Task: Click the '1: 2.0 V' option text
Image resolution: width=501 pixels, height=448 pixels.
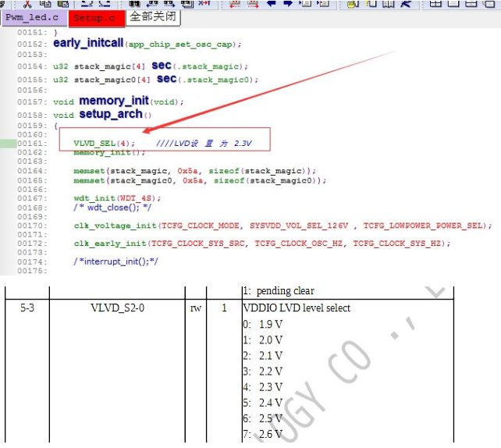Action: pyautogui.click(x=263, y=340)
